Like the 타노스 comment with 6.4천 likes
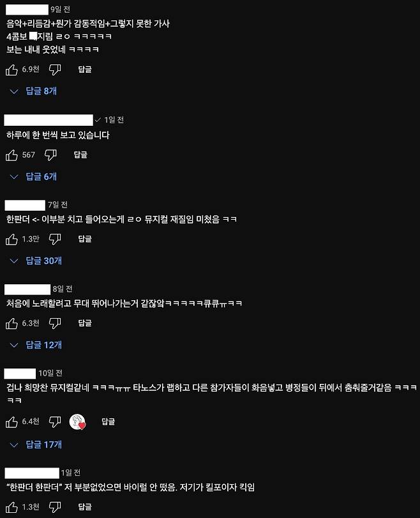This screenshot has width=420, height=518. pyautogui.click(x=11, y=422)
